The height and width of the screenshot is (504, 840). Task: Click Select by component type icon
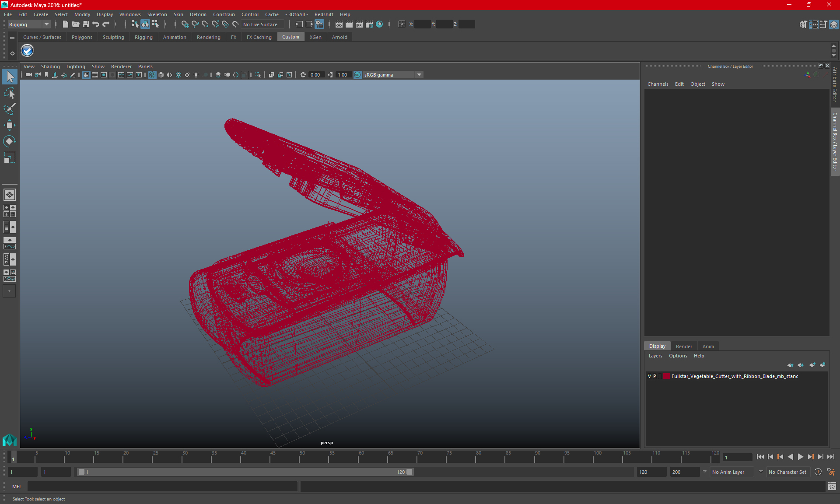pos(155,24)
